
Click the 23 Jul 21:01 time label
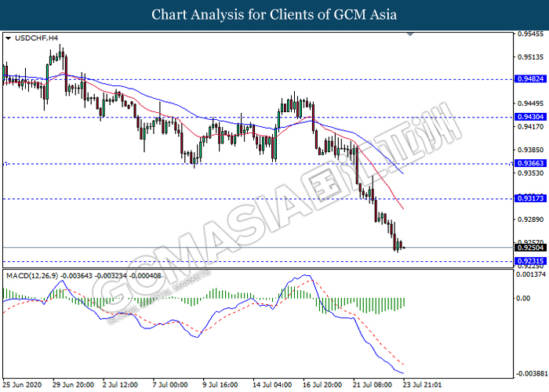point(423,385)
